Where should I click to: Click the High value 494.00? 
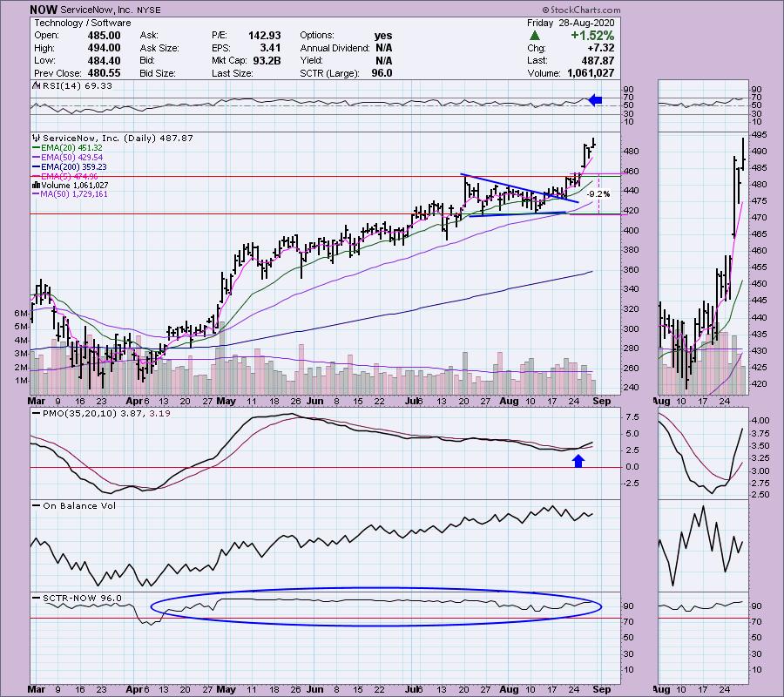point(104,48)
